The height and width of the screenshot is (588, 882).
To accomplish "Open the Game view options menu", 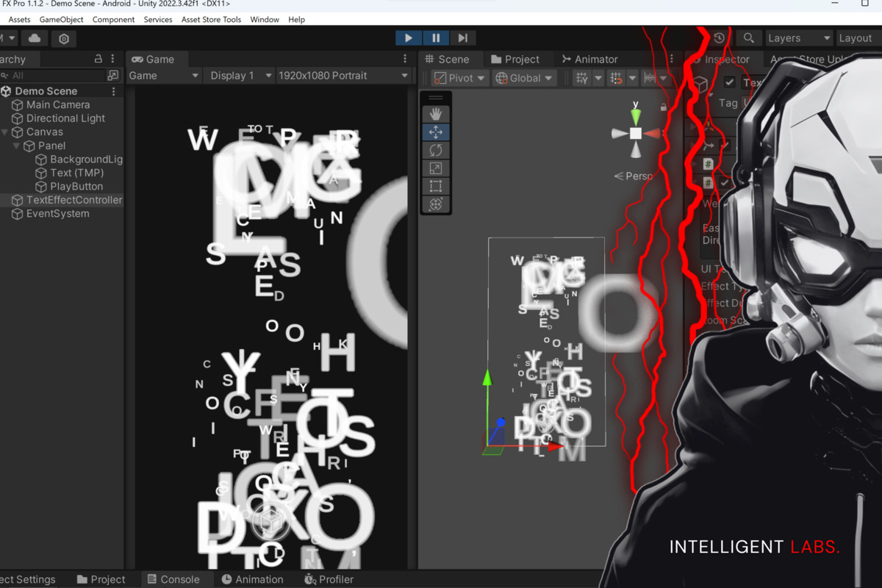I will coord(405,59).
